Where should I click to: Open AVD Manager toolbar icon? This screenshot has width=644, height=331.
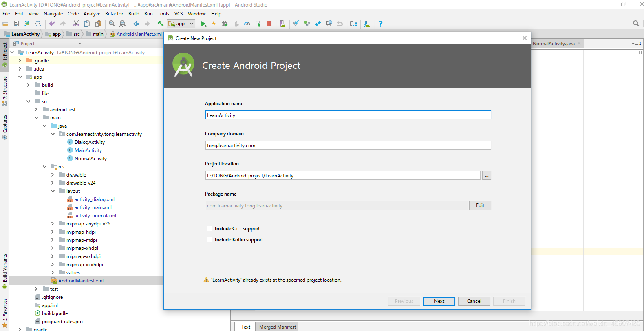coord(282,24)
